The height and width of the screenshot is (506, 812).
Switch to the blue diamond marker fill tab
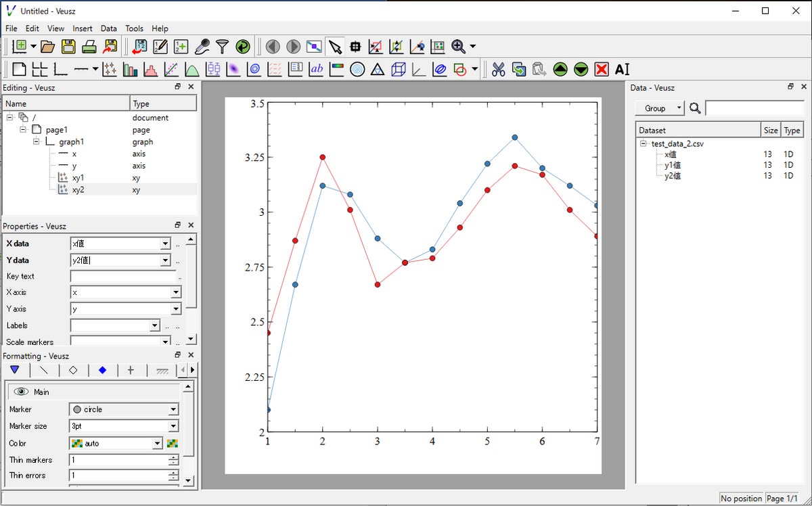(x=102, y=371)
